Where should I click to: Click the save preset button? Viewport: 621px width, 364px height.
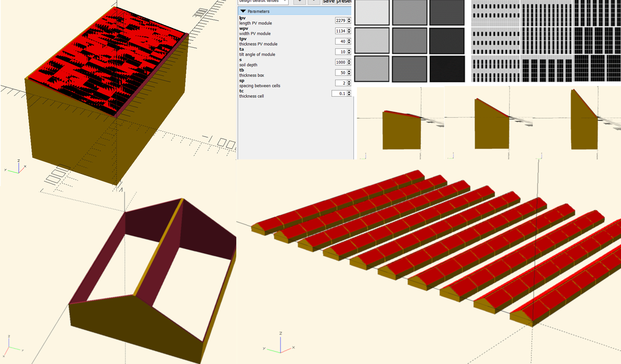(x=336, y=2)
